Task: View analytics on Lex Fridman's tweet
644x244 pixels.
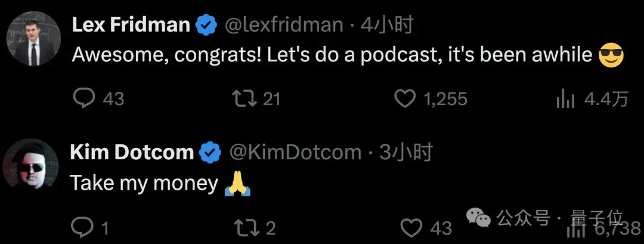Action: [x=564, y=98]
